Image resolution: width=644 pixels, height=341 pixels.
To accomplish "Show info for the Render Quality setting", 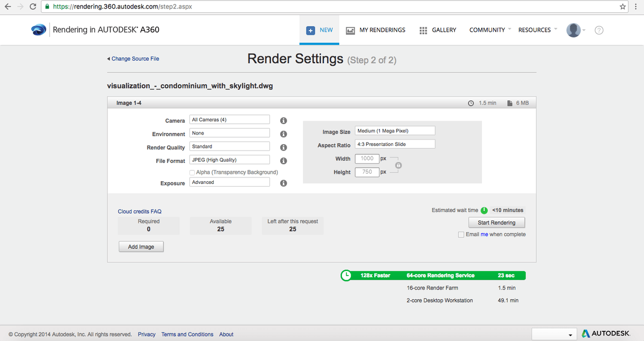I will pos(284,147).
